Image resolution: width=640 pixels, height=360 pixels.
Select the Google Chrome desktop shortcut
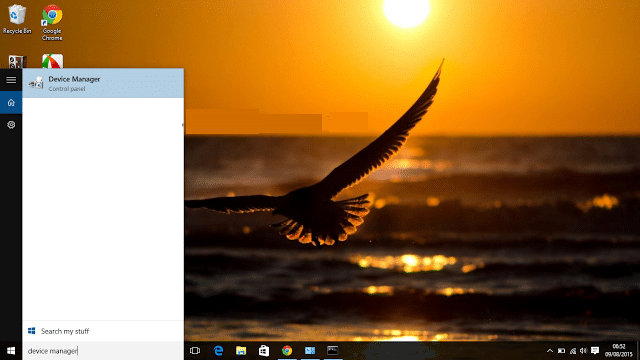pyautogui.click(x=52, y=23)
